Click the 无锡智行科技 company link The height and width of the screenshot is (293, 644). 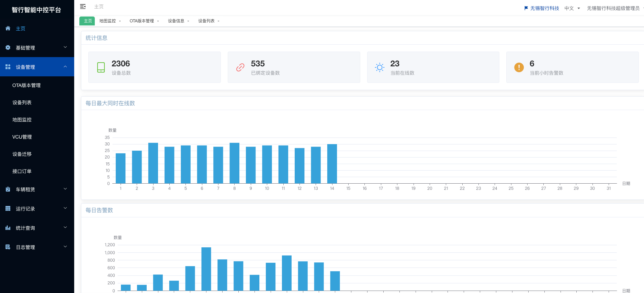(x=545, y=8)
